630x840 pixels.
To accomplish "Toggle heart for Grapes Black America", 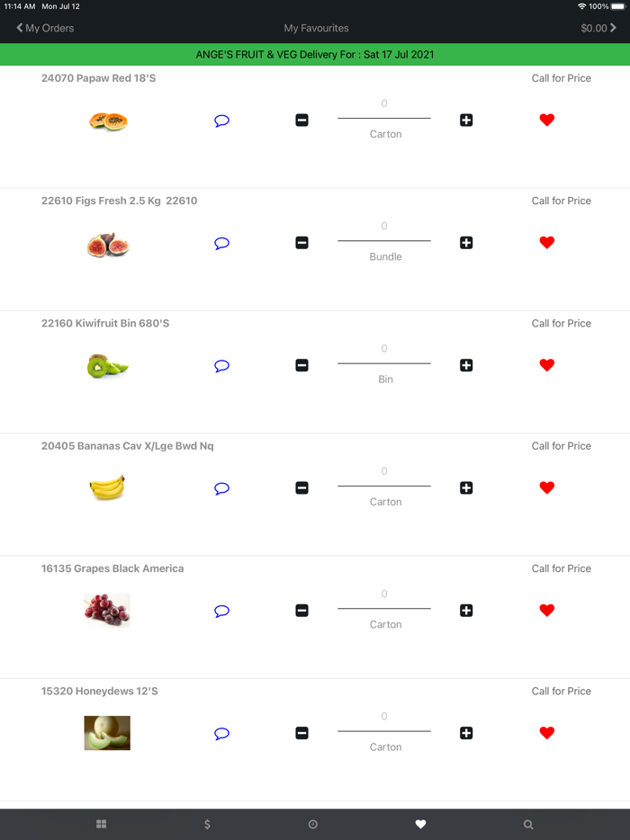I will pyautogui.click(x=546, y=610).
